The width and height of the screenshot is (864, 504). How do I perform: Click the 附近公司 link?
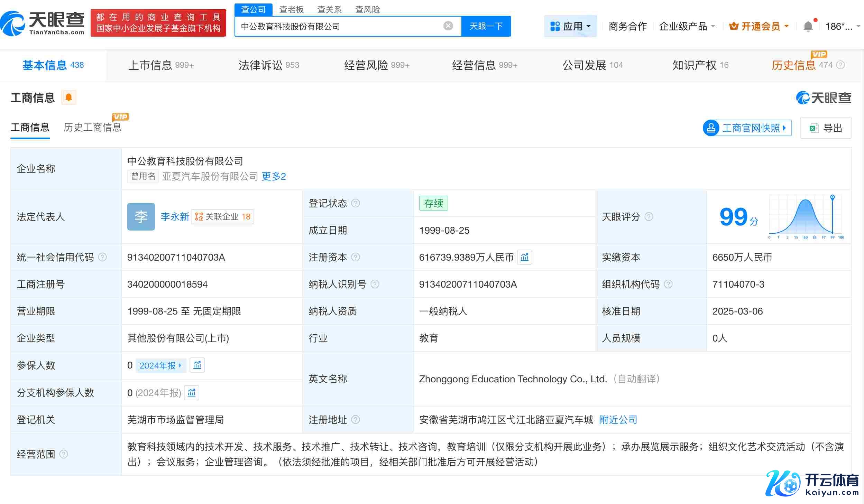(618, 420)
